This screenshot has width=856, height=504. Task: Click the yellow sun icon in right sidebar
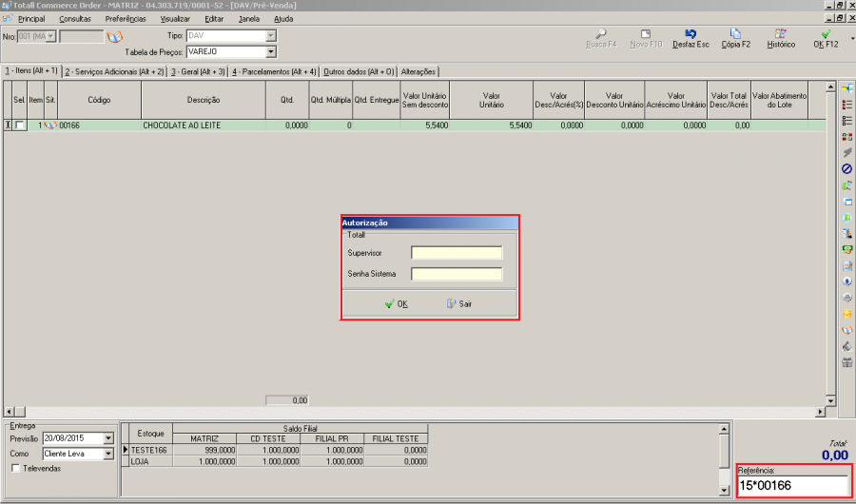[846, 314]
